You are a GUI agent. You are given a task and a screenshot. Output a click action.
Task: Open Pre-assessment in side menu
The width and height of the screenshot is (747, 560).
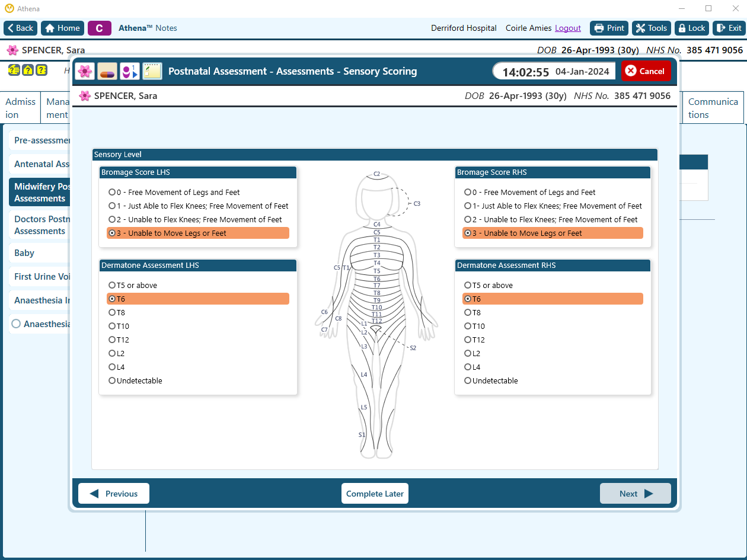pos(40,140)
